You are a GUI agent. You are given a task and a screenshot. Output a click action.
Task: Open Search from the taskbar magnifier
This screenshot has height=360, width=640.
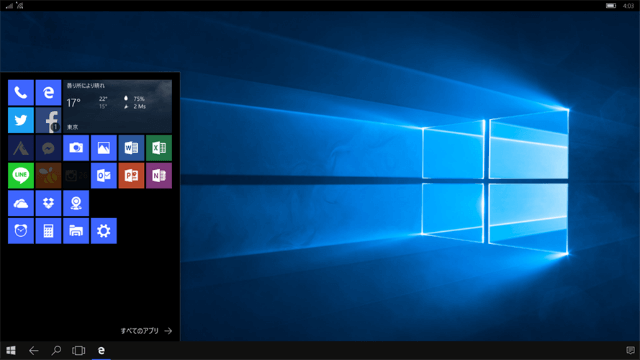click(56, 350)
